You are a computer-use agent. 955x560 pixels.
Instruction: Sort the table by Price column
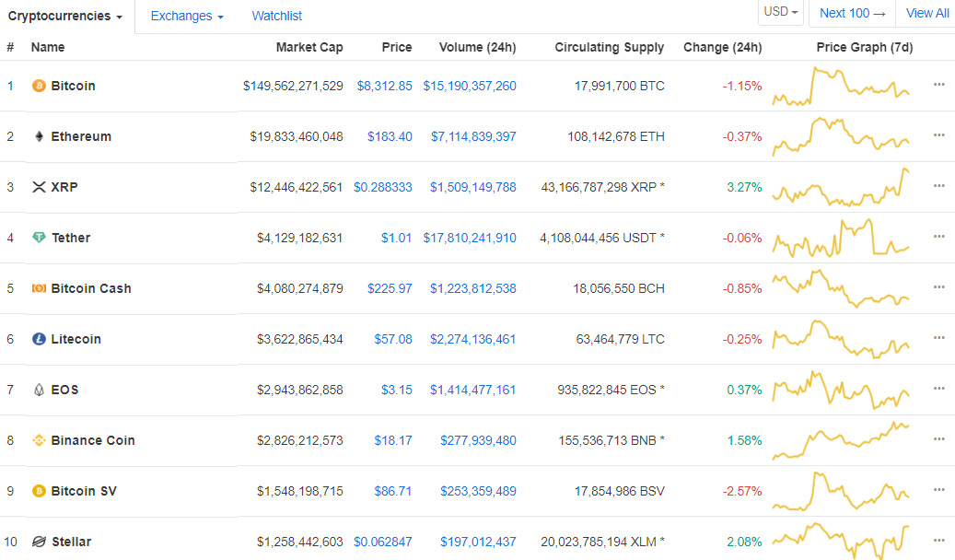[397, 47]
